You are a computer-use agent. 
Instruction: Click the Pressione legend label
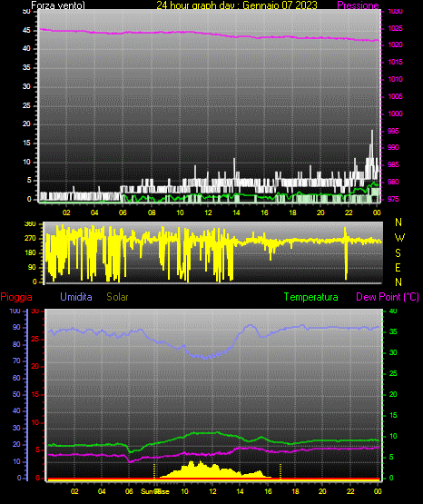pyautogui.click(x=358, y=5)
